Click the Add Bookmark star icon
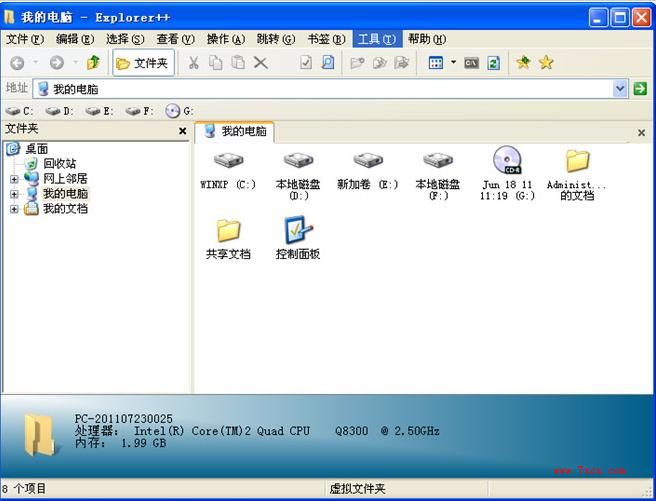 point(523,63)
